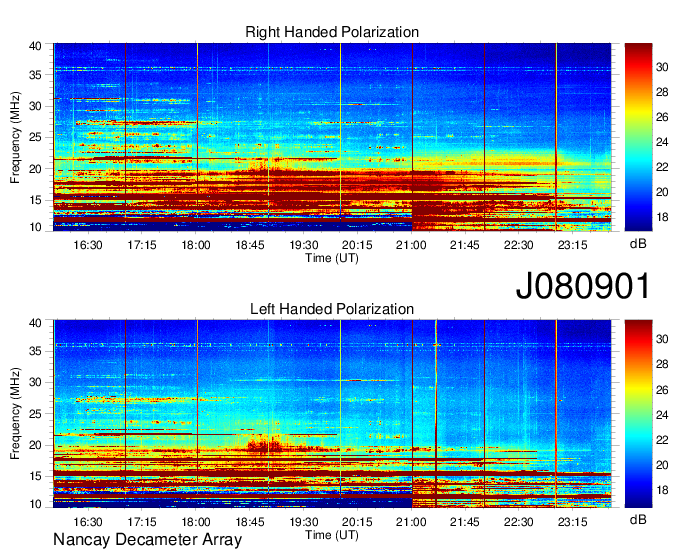Click "21:00" time tick under Left Handed plot
680x552 pixels.
click(x=411, y=522)
